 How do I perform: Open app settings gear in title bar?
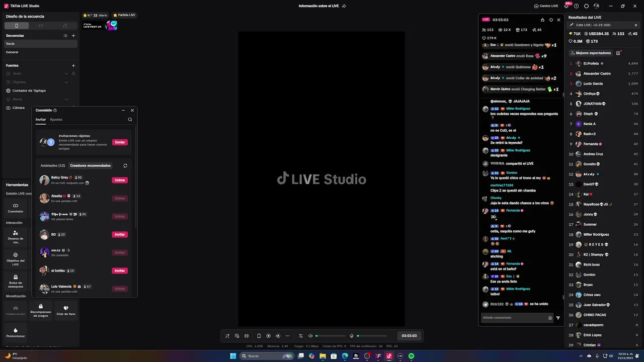point(586,6)
